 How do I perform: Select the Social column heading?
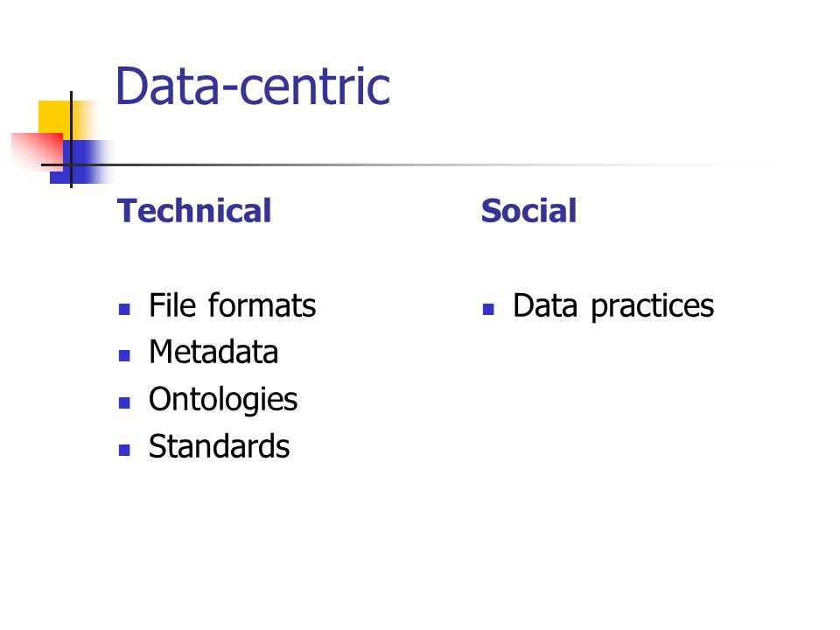click(528, 211)
